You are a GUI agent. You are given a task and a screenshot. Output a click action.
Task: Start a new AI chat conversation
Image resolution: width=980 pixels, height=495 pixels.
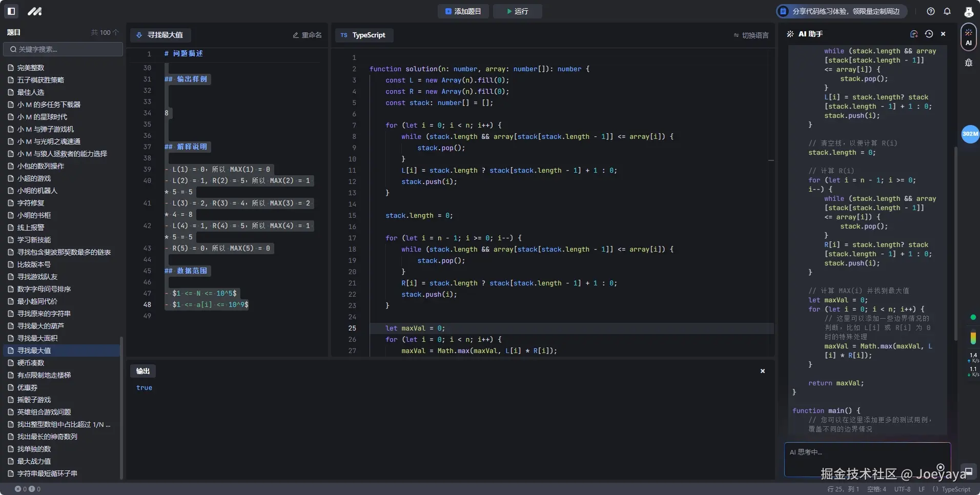tap(913, 34)
